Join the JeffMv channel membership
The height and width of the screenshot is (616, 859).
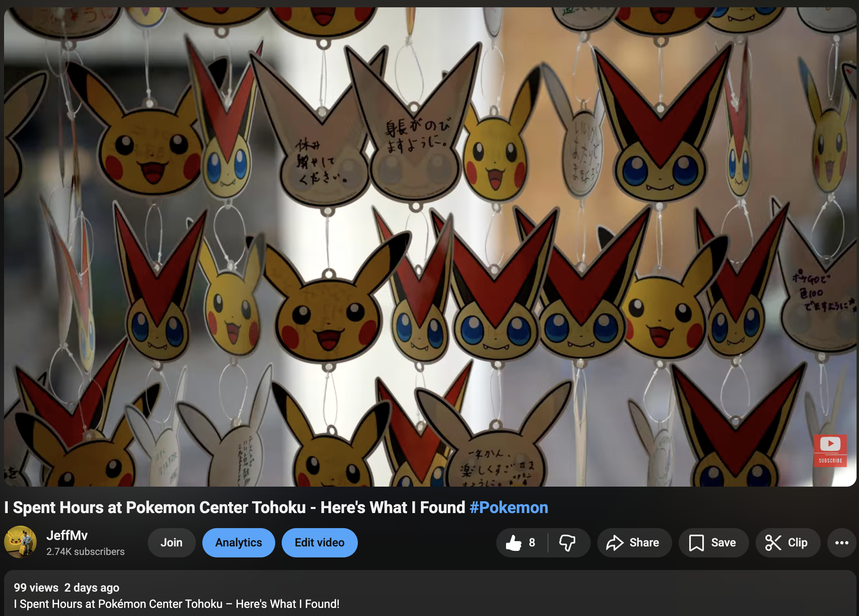pos(171,543)
